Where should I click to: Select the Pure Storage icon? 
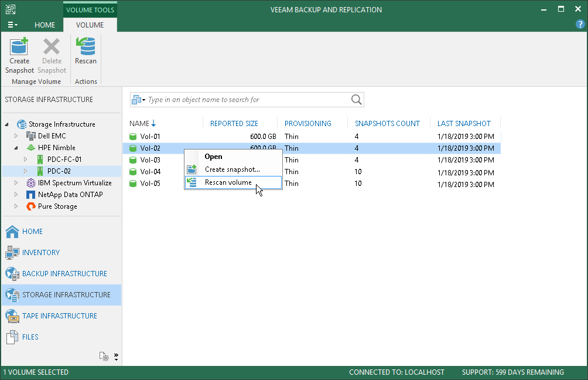coord(31,206)
